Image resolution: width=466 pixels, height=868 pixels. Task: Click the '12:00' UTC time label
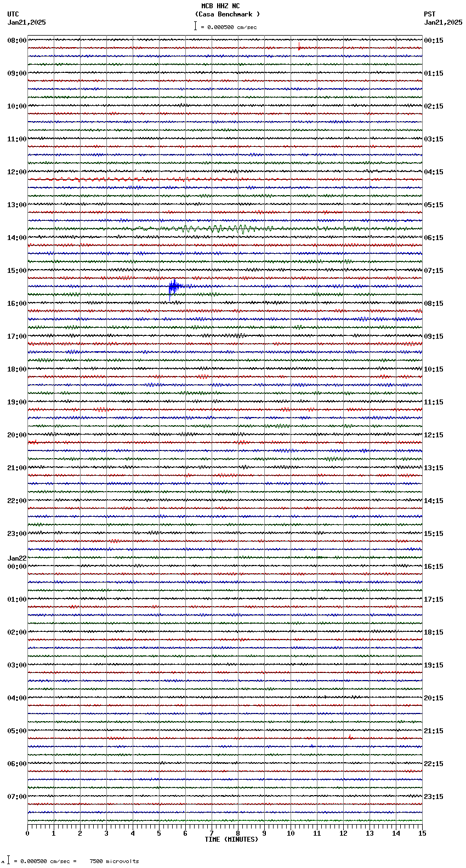[17, 172]
